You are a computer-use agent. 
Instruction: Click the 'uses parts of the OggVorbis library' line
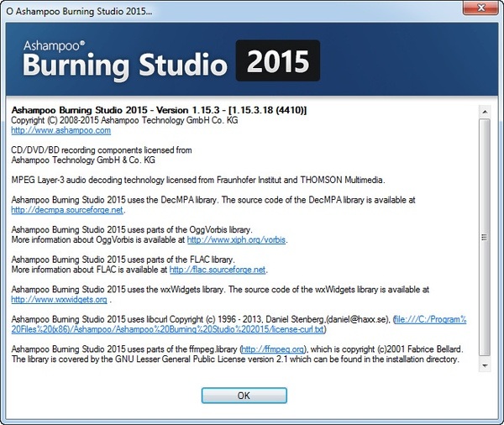click(132, 230)
